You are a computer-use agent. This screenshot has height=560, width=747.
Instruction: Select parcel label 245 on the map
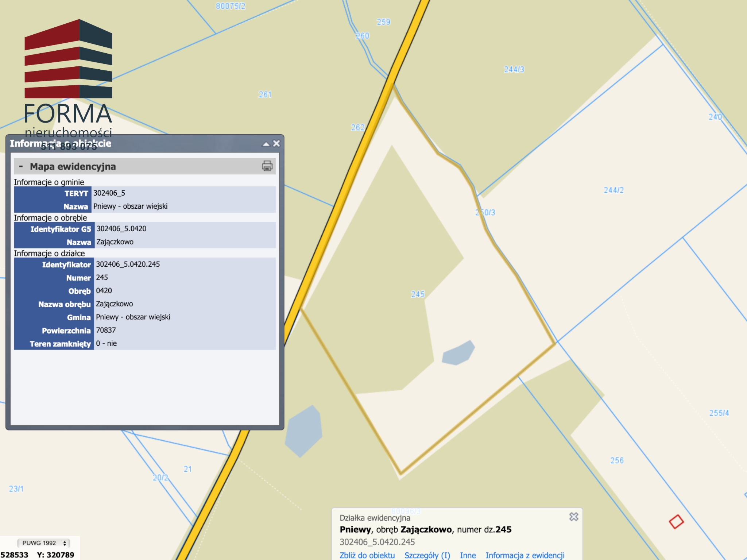[418, 294]
